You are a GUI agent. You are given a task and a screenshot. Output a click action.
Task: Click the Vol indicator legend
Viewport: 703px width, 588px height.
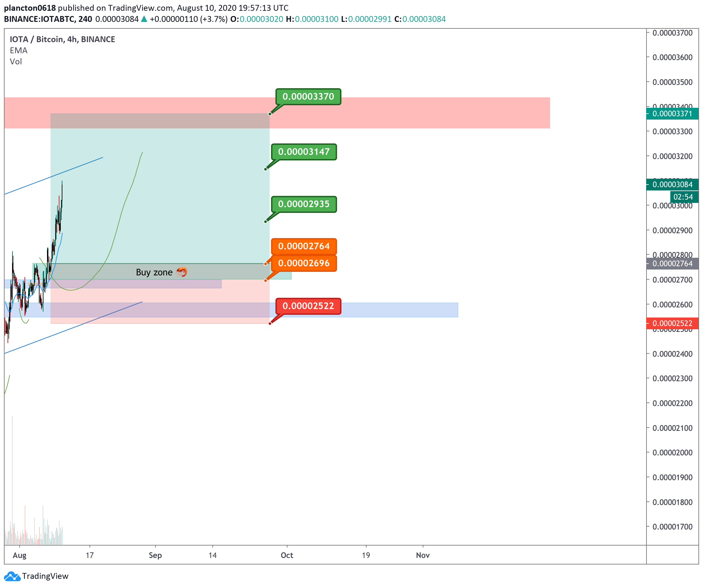pos(16,62)
